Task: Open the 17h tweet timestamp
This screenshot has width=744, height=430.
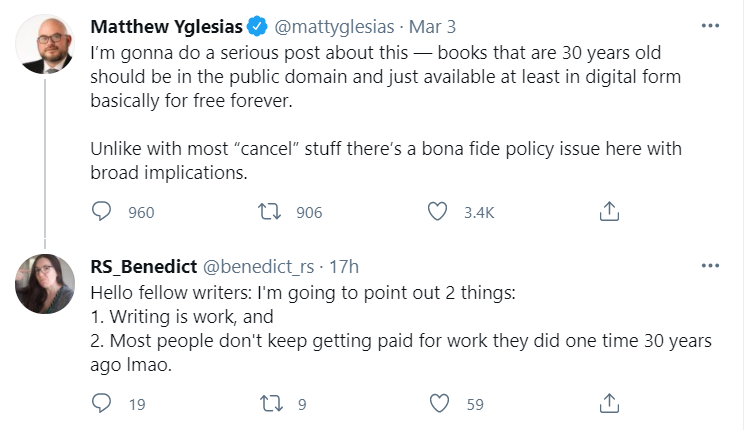Action: click(343, 267)
